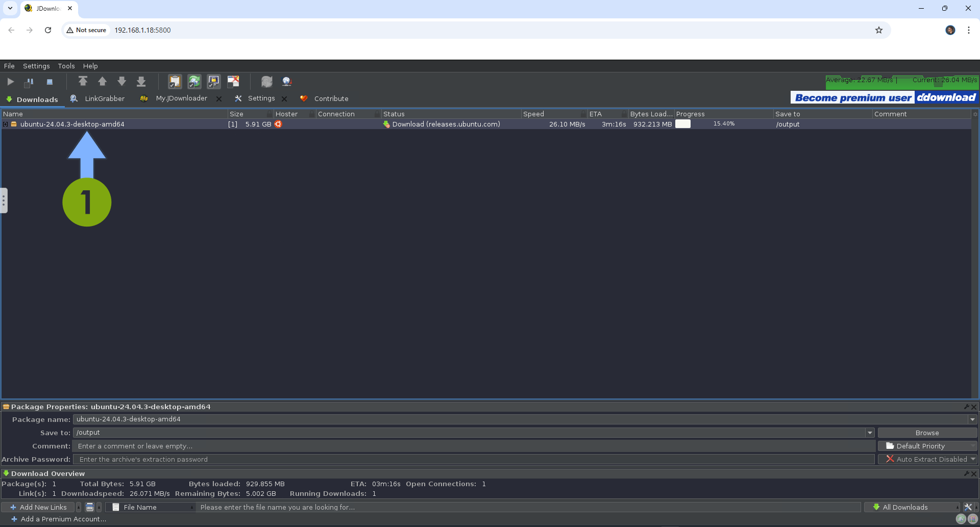This screenshot has width=980, height=527.
Task: Toggle silent mode icon with red X
Action: pyautogui.click(x=233, y=81)
